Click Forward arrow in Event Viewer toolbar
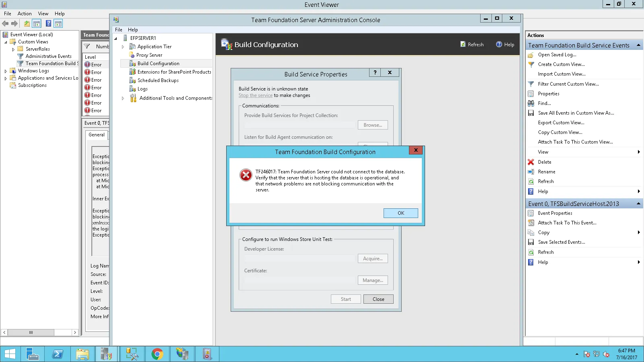The width and height of the screenshot is (644, 362). (14, 24)
